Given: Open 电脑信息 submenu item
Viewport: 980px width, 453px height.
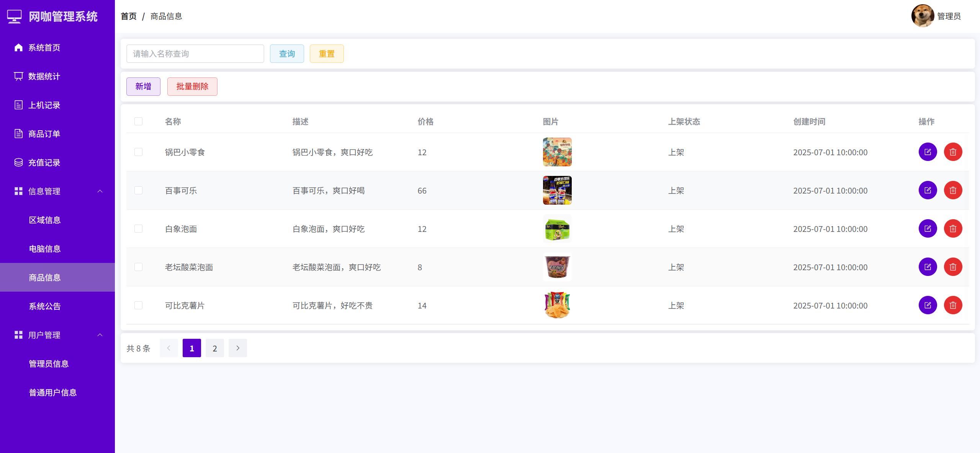Looking at the screenshot, I should (45, 249).
